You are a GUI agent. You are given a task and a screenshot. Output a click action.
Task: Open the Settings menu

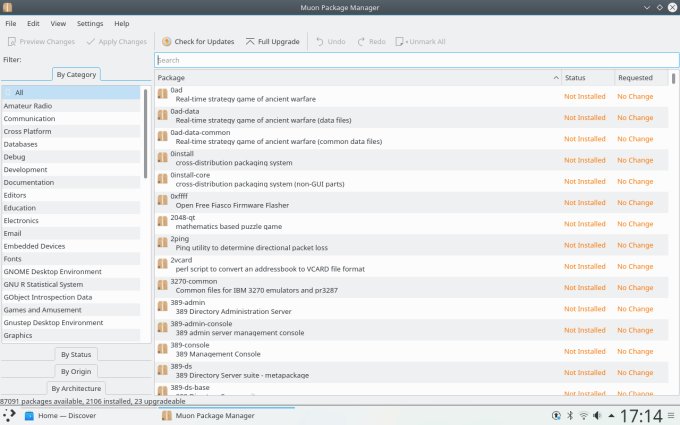click(90, 23)
